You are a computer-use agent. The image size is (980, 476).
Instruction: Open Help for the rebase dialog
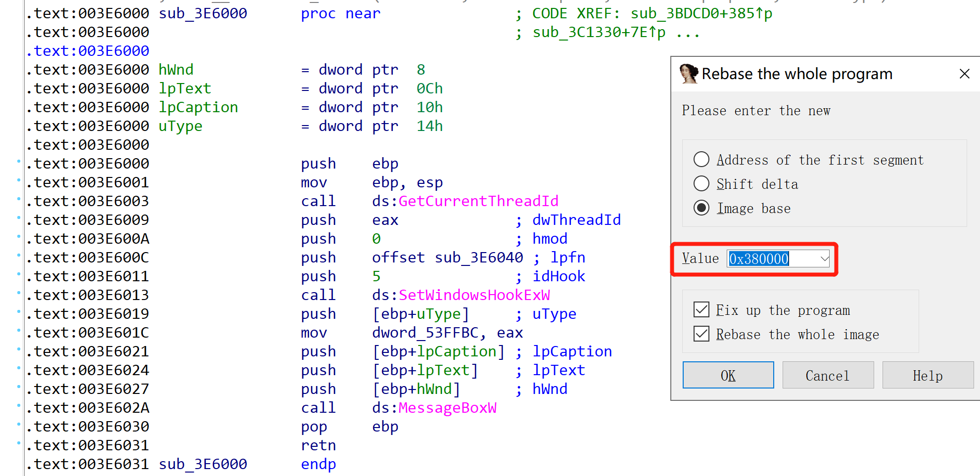point(928,375)
